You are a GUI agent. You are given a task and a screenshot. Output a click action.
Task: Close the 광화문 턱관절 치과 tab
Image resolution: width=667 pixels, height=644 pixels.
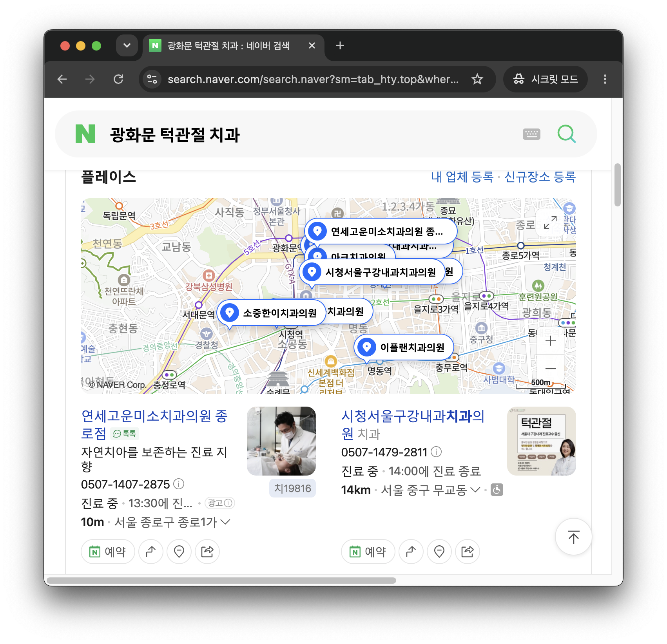pyautogui.click(x=312, y=46)
